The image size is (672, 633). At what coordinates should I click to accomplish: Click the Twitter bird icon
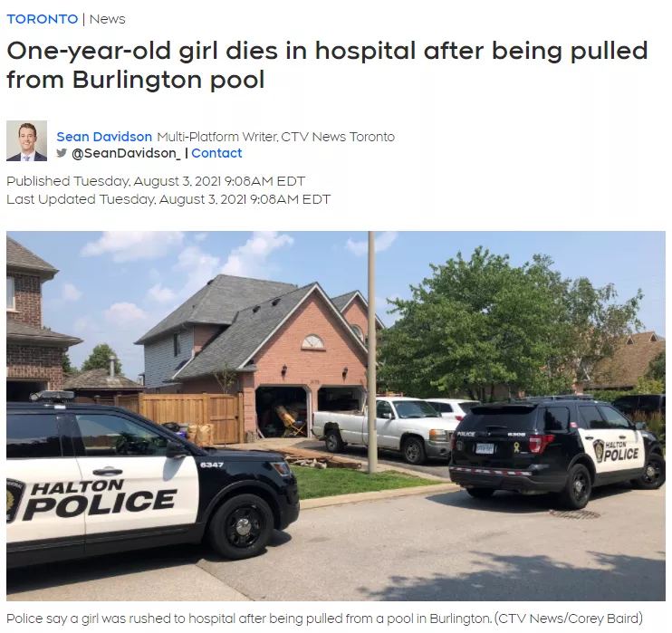62,152
